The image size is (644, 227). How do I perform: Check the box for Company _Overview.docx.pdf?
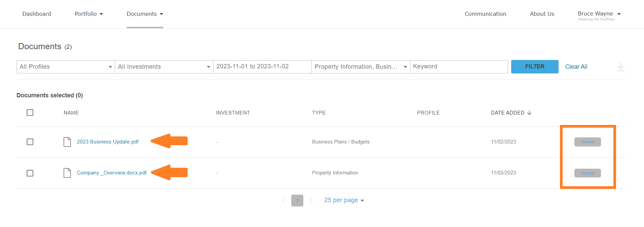coord(30,173)
